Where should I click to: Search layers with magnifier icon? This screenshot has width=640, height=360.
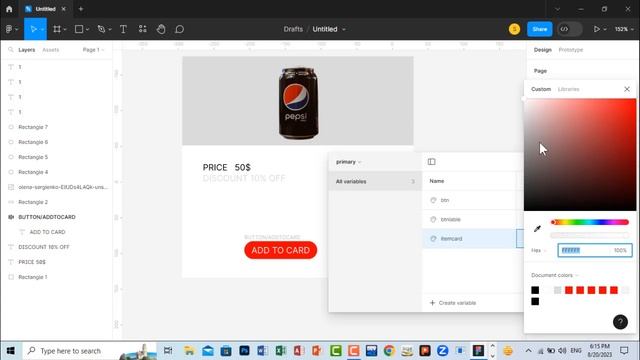[11, 50]
